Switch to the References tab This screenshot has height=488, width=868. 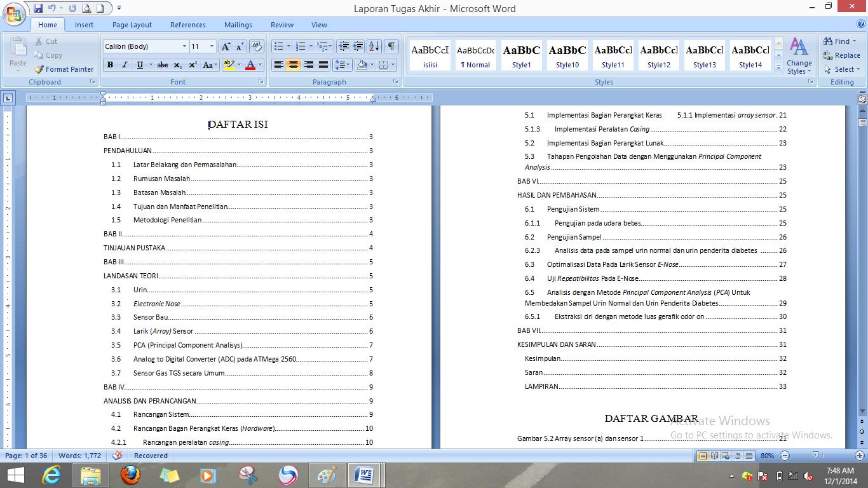187,25
